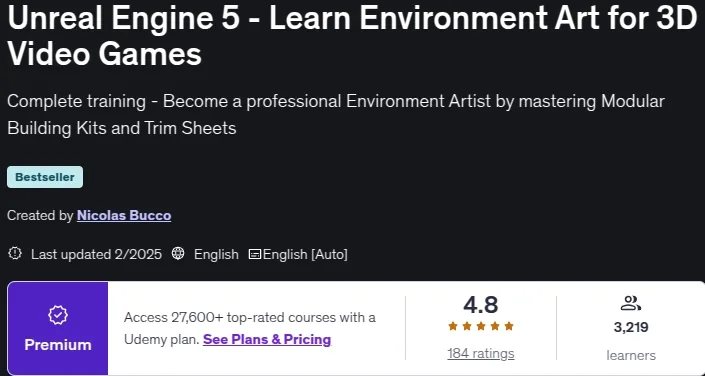Click the learners people icon
The image size is (705, 376).
point(630,303)
